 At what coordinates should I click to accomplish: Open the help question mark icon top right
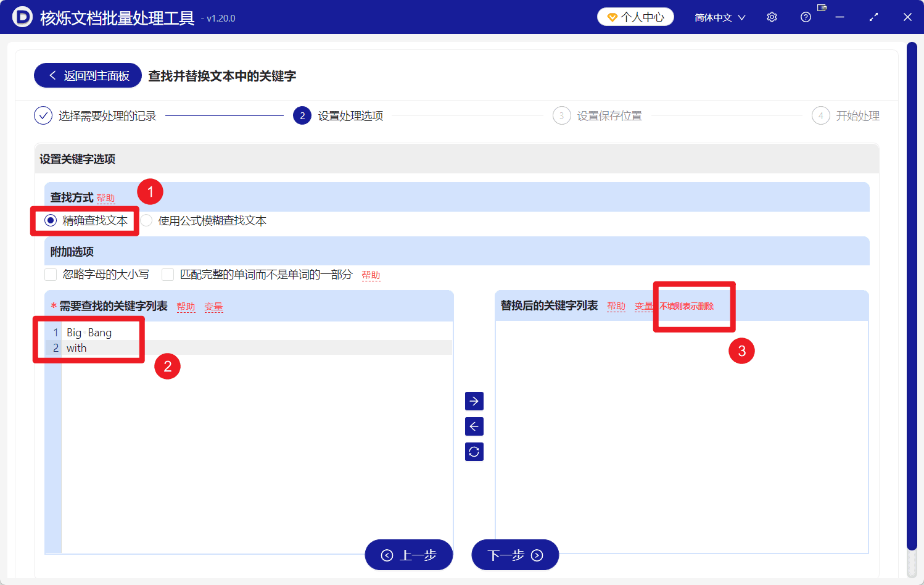[806, 17]
